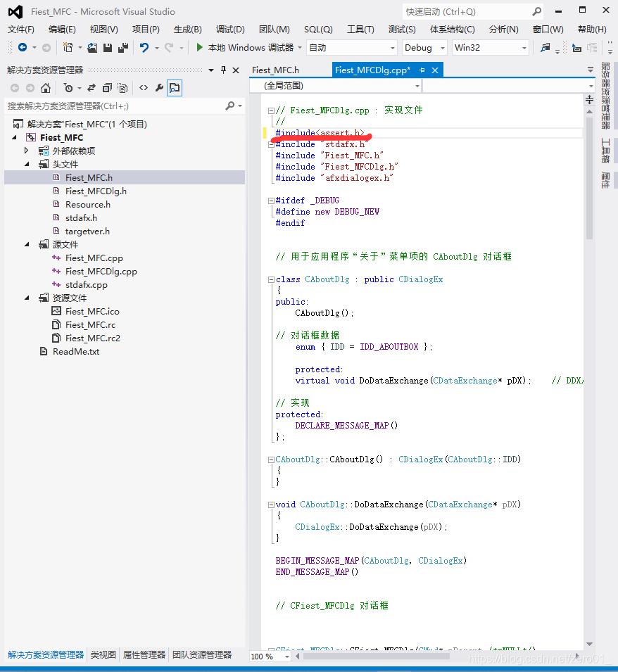Click the Visual Studio logo icon
Screen dimensions: 618x672
[15, 11]
